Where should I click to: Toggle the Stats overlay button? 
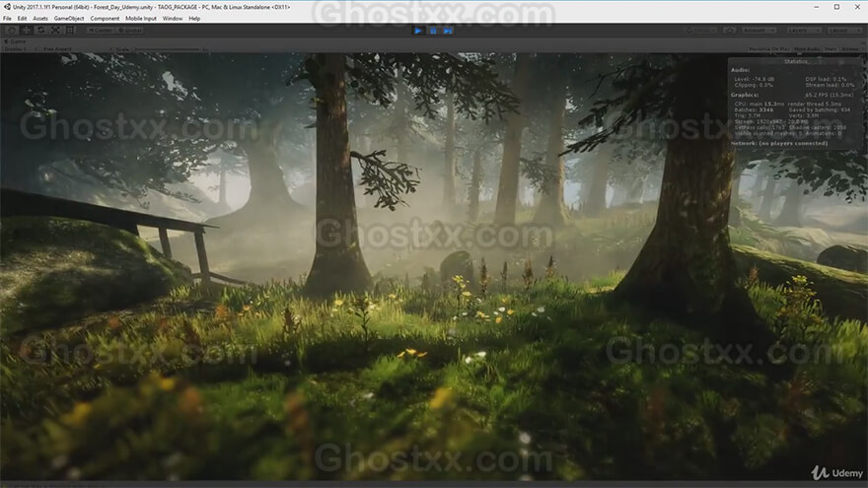pos(831,48)
